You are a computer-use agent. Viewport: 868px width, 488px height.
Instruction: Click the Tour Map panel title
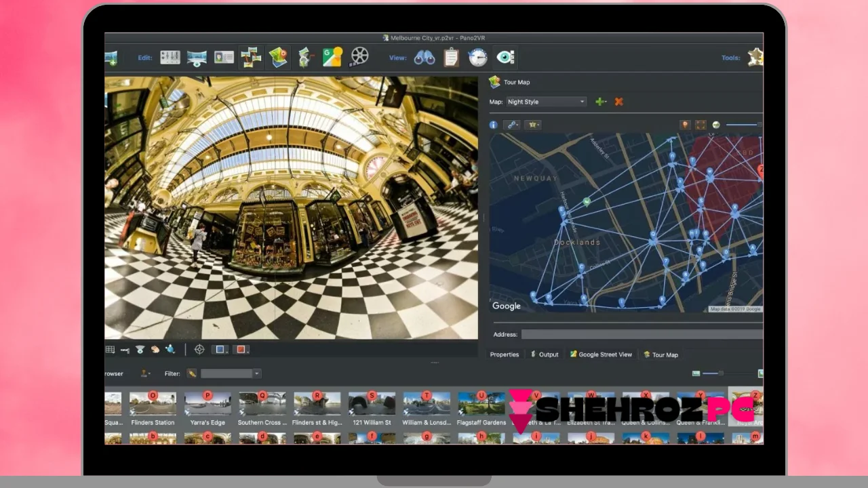[517, 82]
